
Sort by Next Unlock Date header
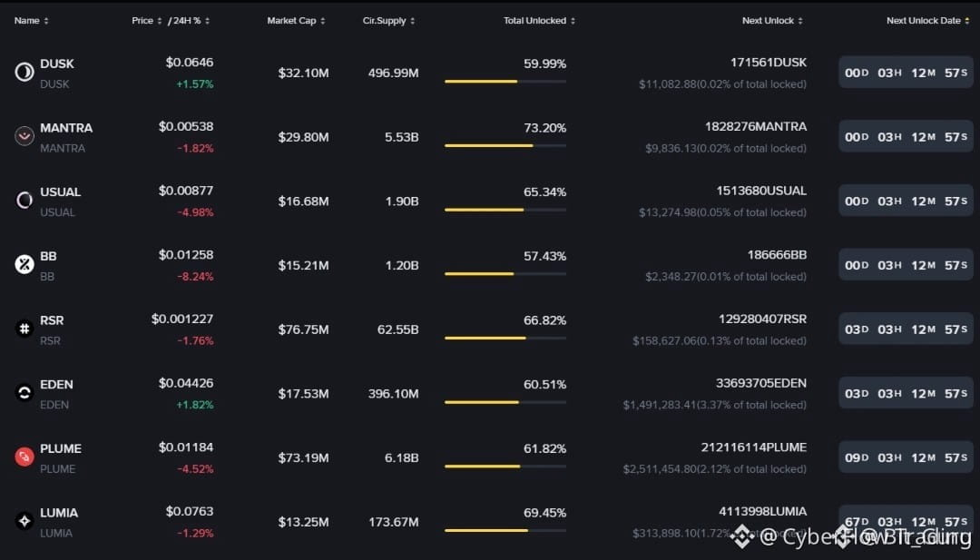click(x=928, y=21)
